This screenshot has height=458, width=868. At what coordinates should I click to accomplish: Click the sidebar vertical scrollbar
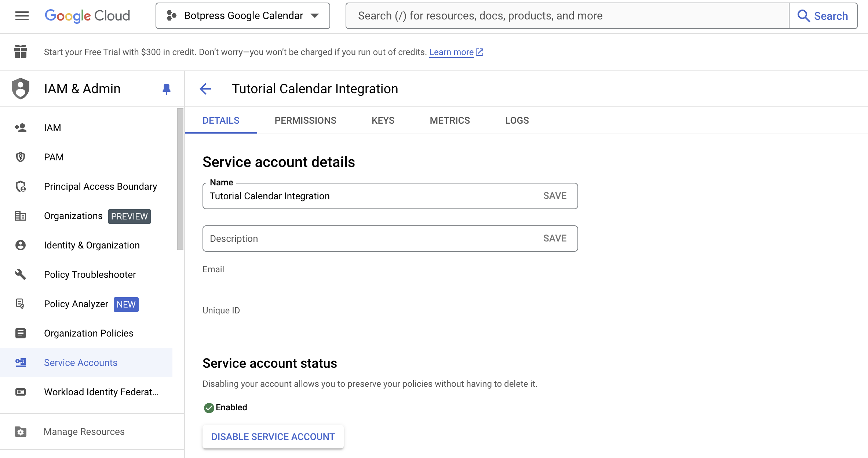pos(180,179)
